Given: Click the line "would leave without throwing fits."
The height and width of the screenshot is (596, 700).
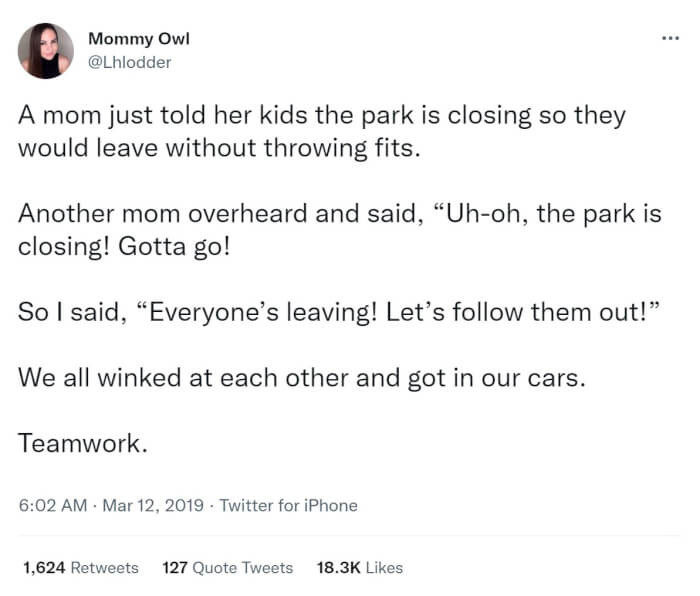Looking at the screenshot, I should [x=206, y=147].
